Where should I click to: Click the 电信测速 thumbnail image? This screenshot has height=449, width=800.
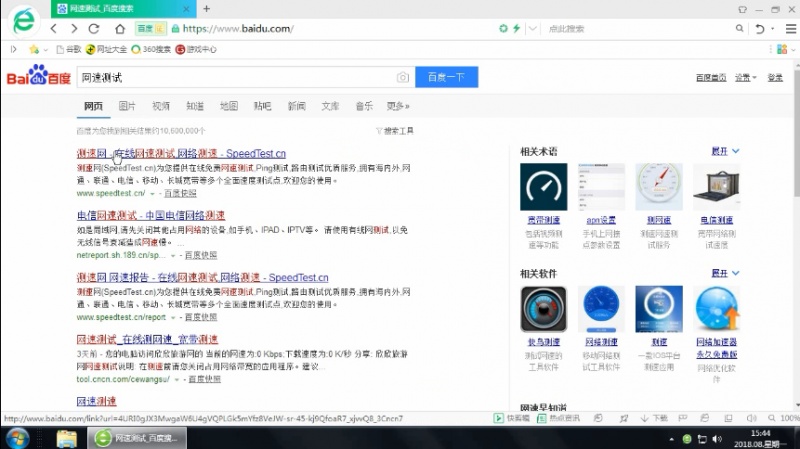pyautogui.click(x=716, y=187)
